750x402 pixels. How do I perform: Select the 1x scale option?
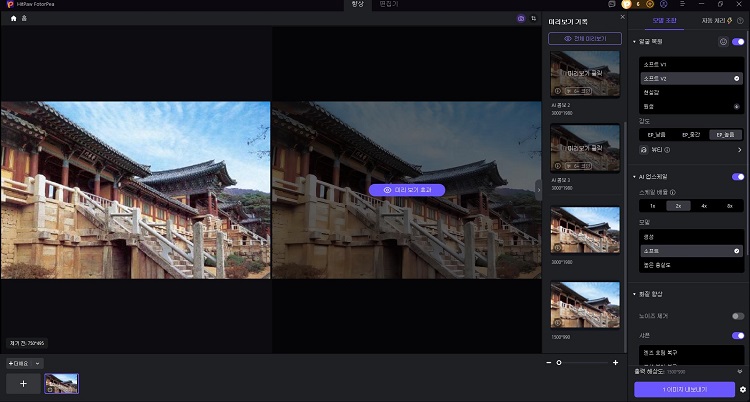click(652, 206)
